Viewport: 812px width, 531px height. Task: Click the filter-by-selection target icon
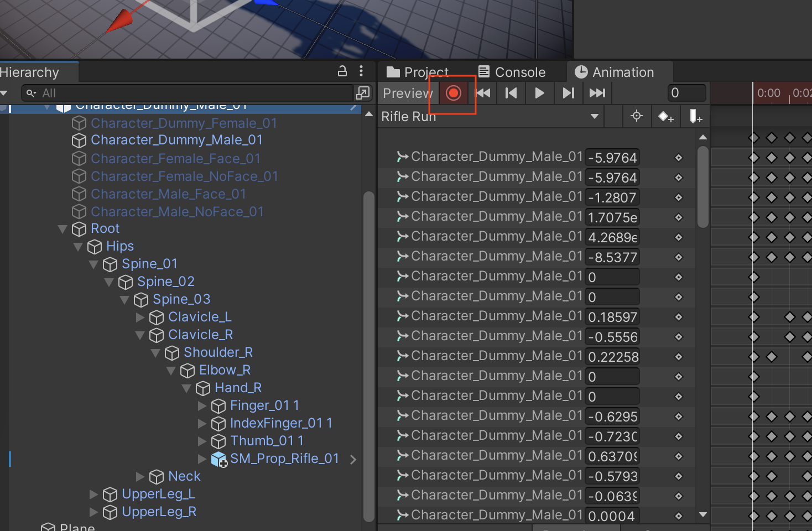[636, 116]
